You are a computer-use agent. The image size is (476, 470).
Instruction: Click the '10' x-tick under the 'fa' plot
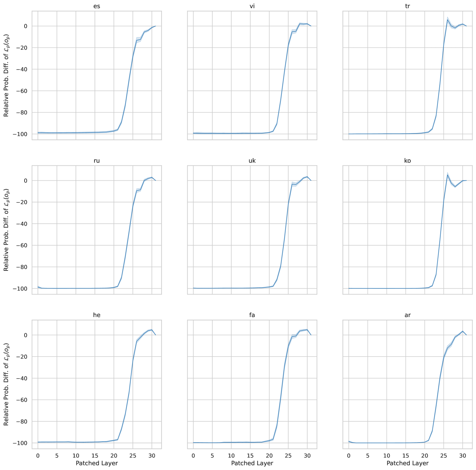231,455
